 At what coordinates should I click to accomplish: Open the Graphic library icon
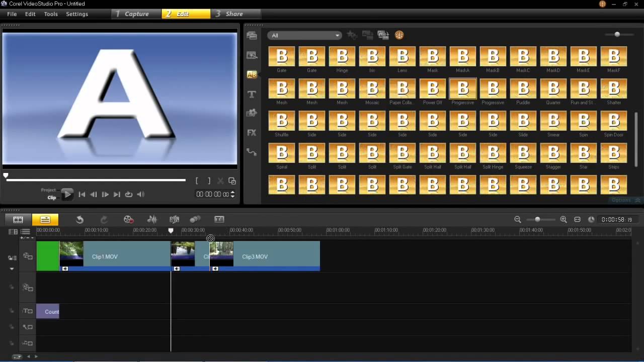[x=252, y=113]
